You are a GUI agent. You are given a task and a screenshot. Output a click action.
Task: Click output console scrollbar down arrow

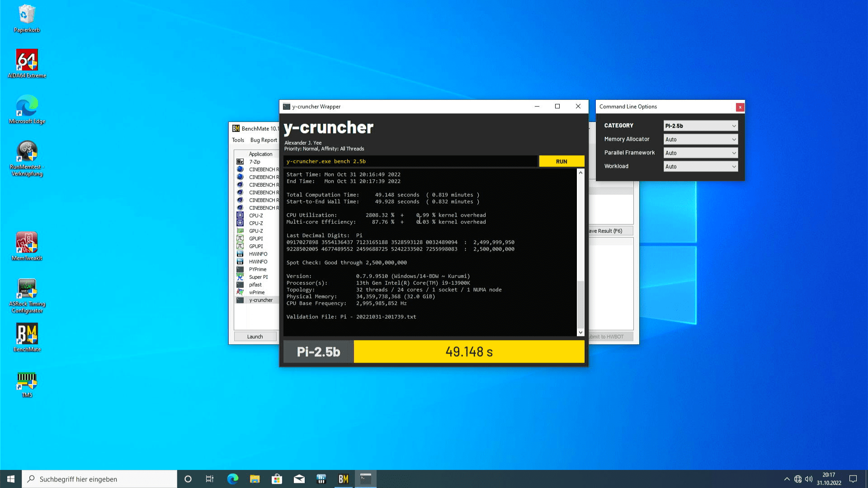tap(580, 333)
